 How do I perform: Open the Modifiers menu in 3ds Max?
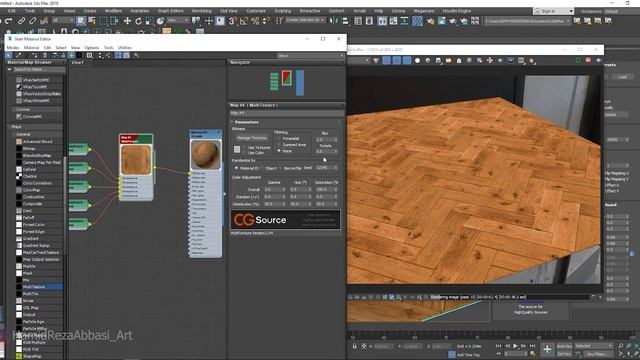pos(113,11)
